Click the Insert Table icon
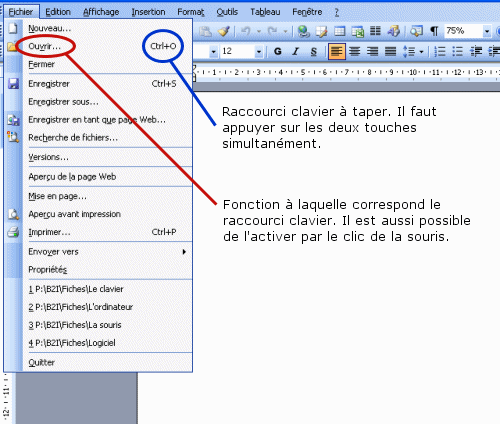This screenshot has width=500, height=424. click(339, 31)
